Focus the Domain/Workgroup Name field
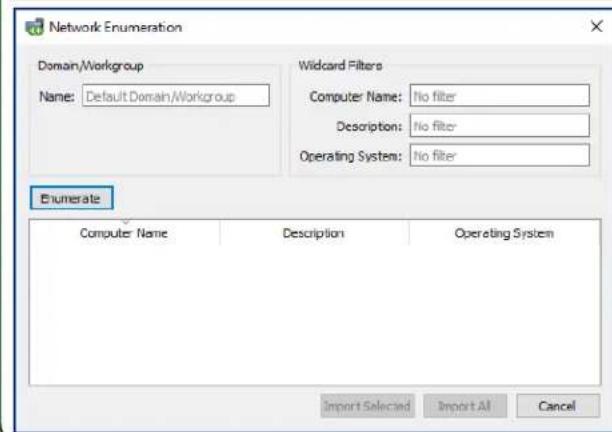 pyautogui.click(x=176, y=96)
